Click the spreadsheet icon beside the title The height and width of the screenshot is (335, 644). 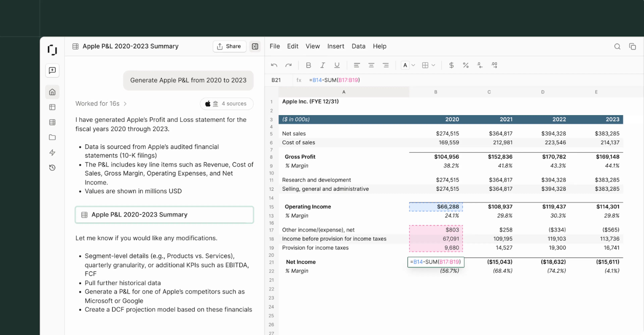click(75, 46)
